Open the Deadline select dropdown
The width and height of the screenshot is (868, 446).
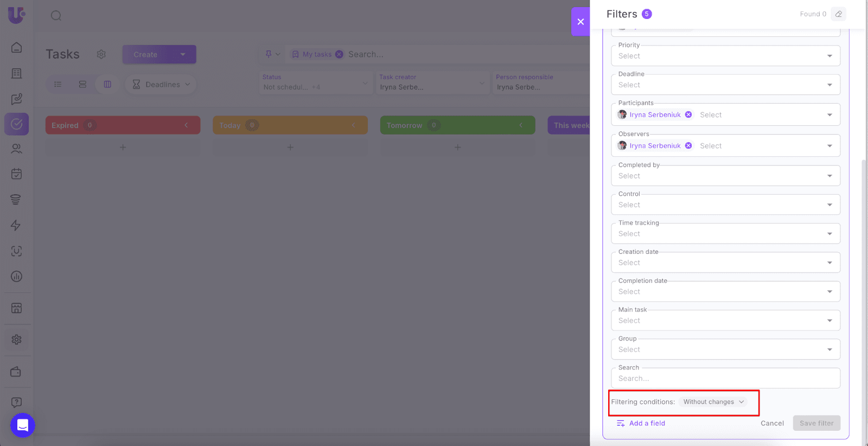coord(725,85)
